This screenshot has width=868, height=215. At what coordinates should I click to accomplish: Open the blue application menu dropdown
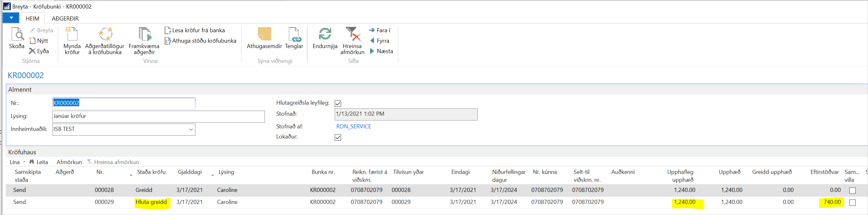click(x=11, y=18)
